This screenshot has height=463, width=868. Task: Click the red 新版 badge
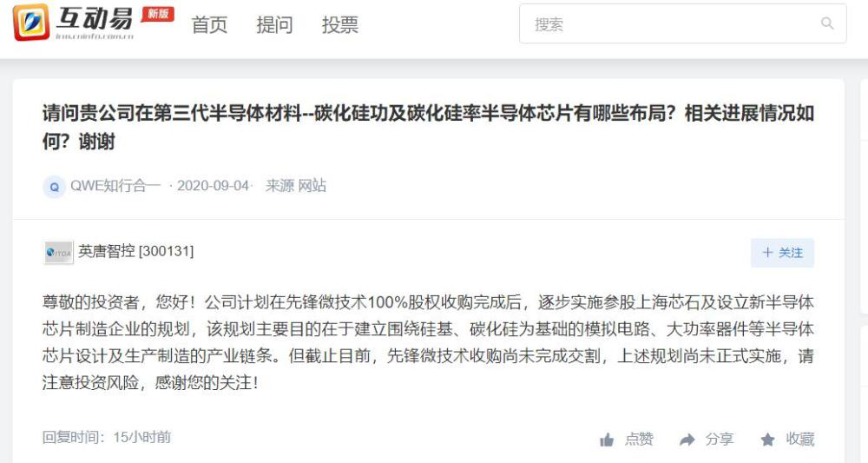(158, 14)
